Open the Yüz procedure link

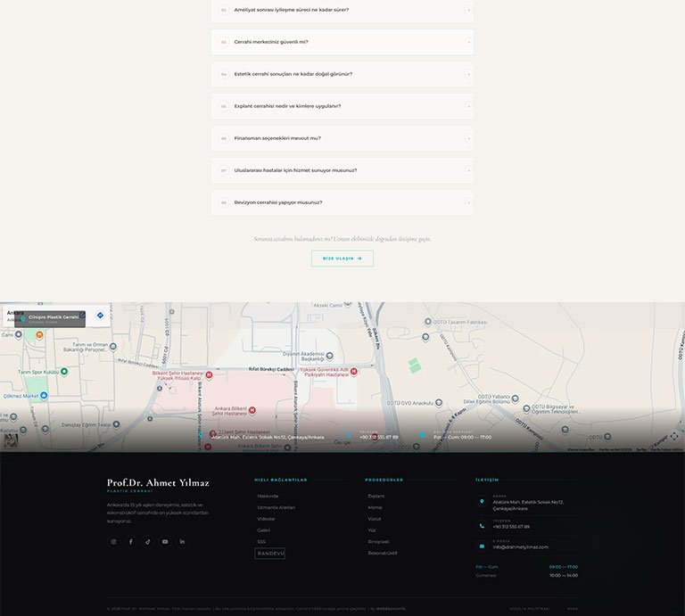click(x=372, y=530)
